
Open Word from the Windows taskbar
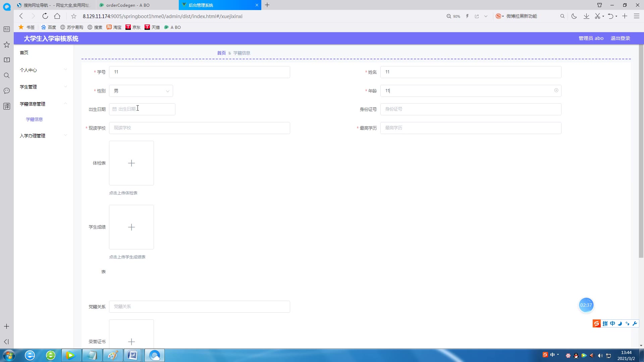[133, 355]
